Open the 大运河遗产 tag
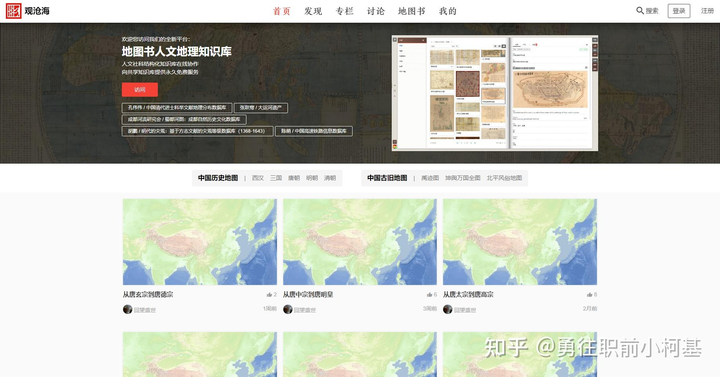 [x=261, y=107]
